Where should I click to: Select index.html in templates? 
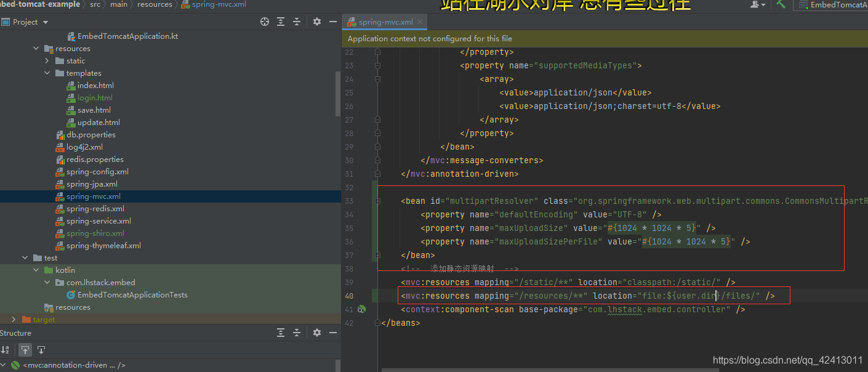[x=95, y=86]
